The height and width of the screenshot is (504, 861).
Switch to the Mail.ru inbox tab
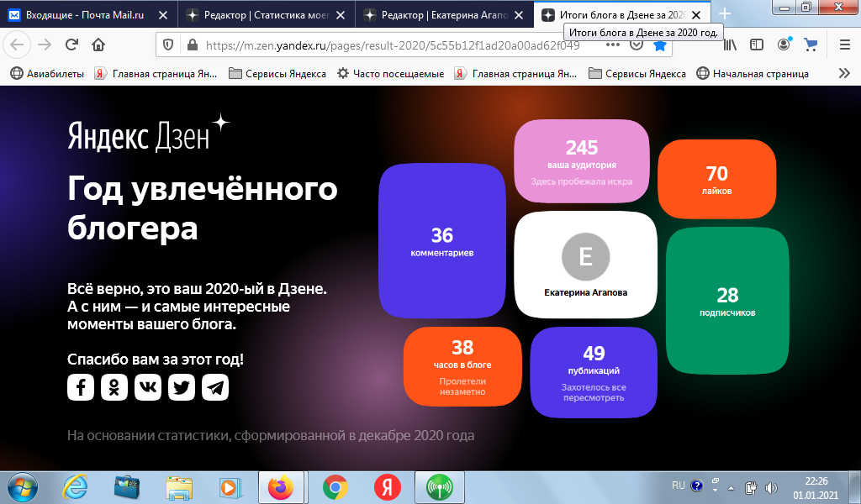[83, 15]
